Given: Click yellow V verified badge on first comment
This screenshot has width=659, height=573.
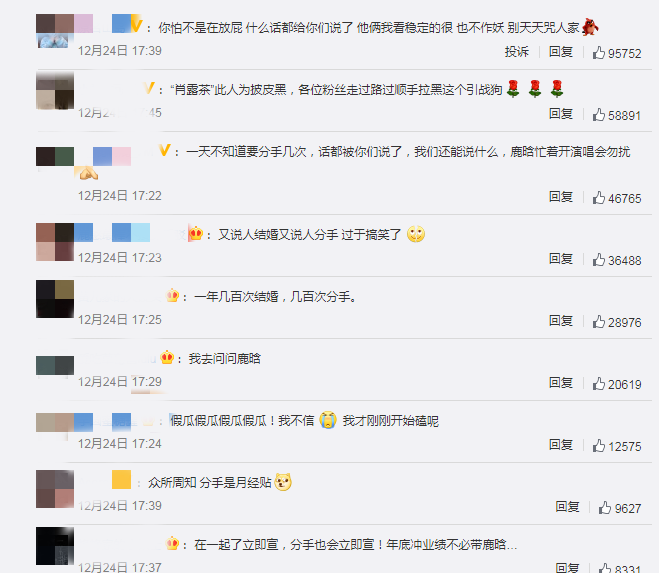Looking at the screenshot, I should [x=137, y=24].
